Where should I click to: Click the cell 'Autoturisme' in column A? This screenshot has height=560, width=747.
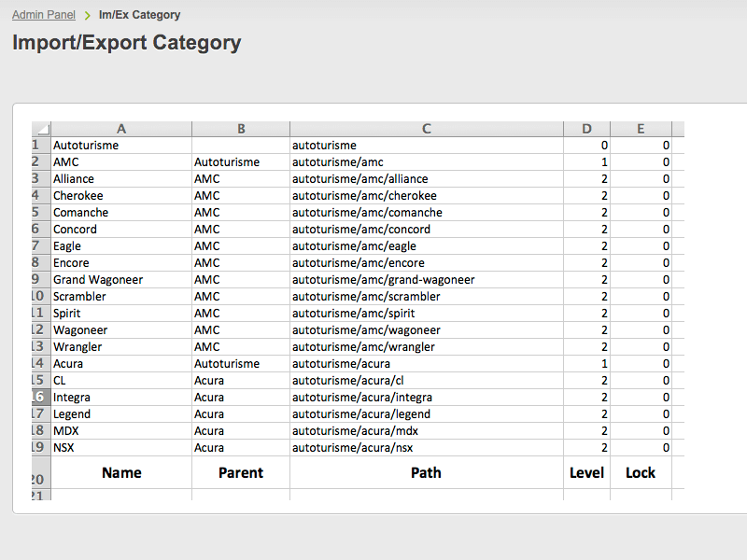[x=121, y=146]
